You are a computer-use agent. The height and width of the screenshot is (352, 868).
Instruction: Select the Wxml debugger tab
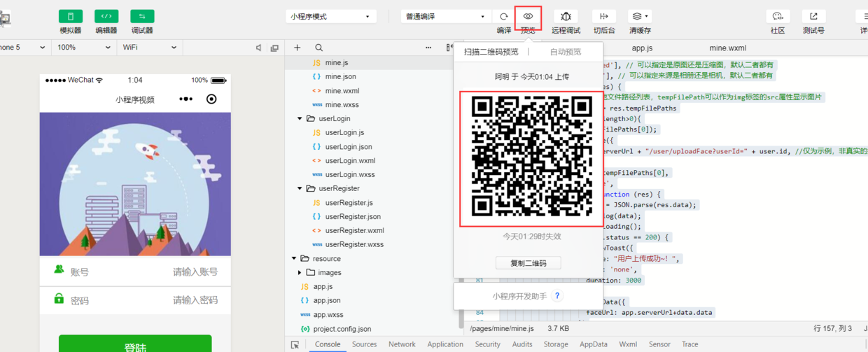tap(628, 344)
